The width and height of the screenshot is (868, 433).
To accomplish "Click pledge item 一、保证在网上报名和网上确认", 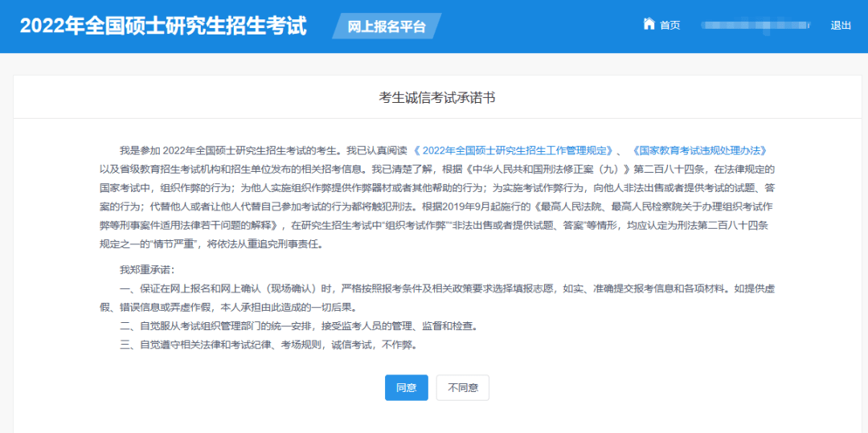I will [436, 297].
